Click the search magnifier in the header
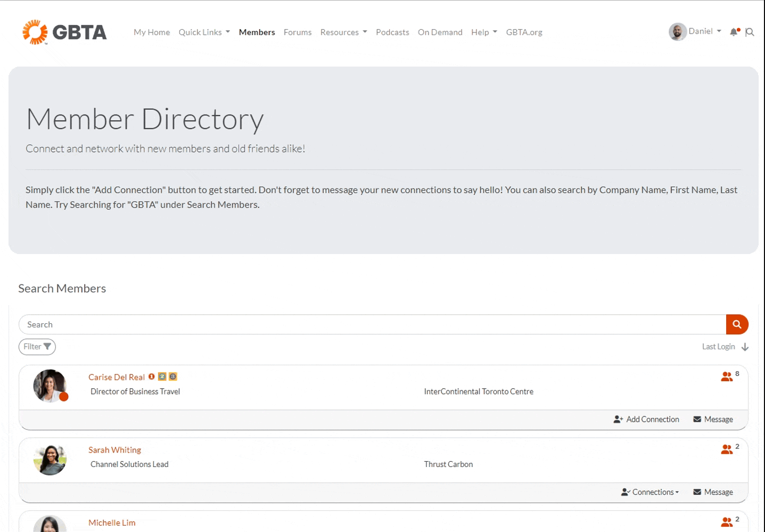The image size is (765, 532). tap(750, 32)
